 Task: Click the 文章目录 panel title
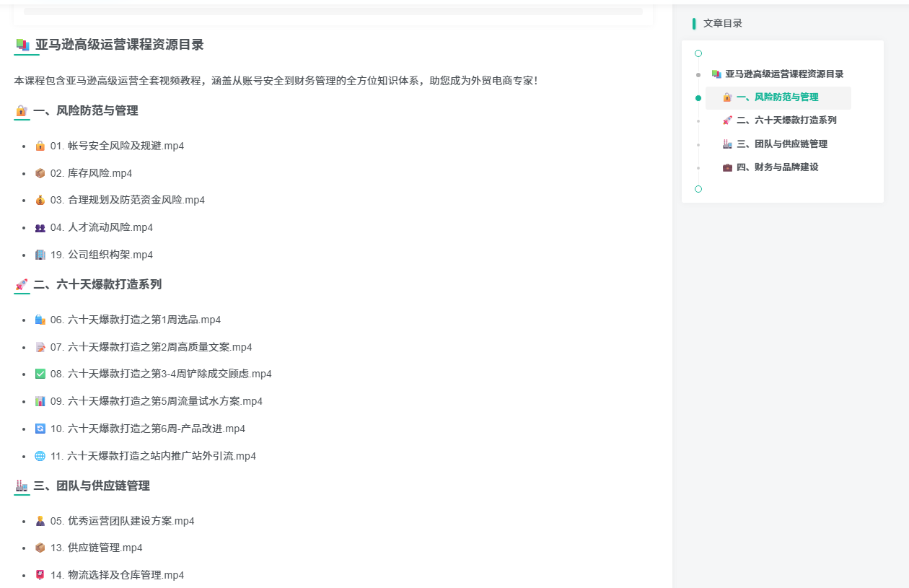722,24
